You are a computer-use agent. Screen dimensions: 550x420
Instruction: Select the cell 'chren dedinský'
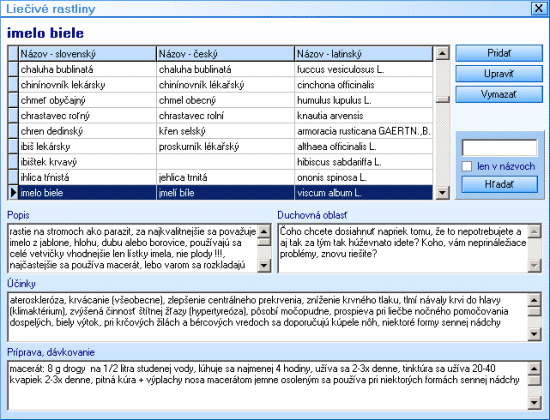point(87,131)
